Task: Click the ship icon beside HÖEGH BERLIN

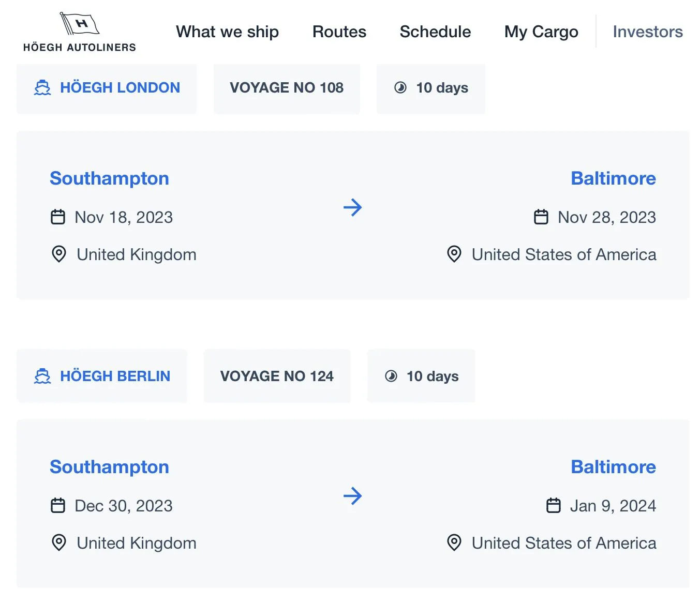Action: (x=42, y=376)
